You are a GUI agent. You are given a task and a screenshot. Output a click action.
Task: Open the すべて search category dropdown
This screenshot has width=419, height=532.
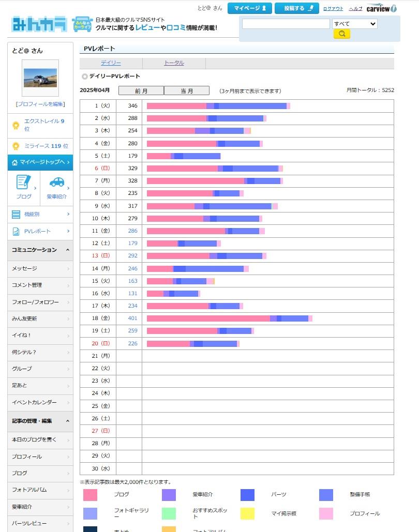(355, 24)
